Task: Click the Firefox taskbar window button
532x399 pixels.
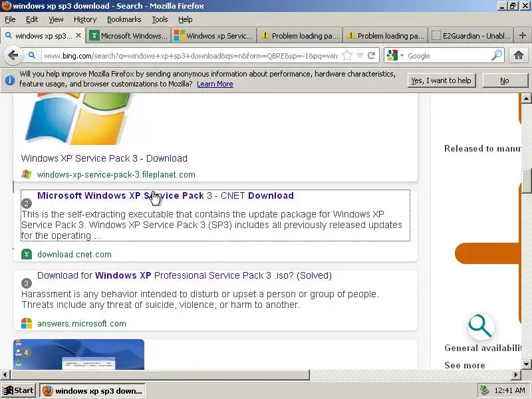Action: 92,391
